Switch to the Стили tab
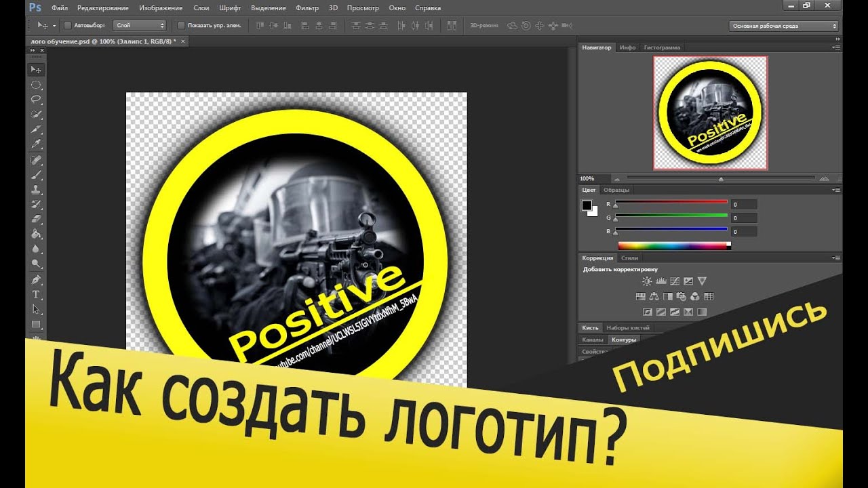868x488 pixels. [x=630, y=258]
